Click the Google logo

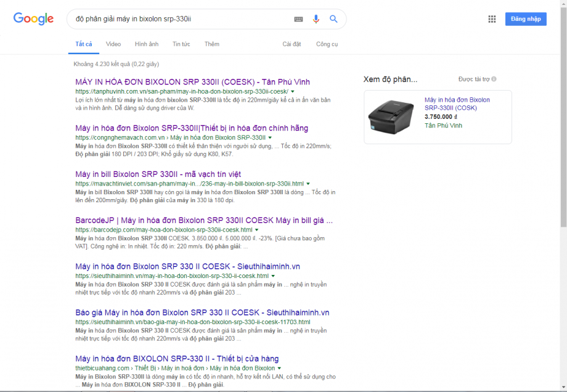pos(33,18)
